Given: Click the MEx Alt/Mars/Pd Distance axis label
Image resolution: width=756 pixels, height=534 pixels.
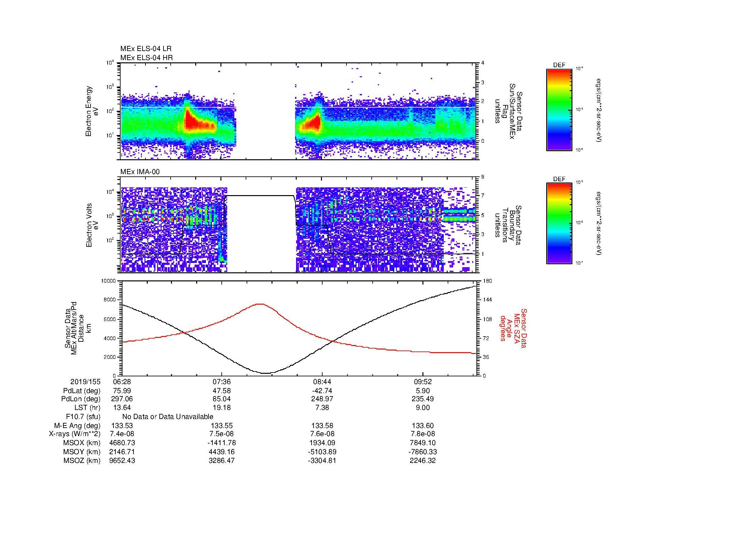Looking at the screenshot, I should [77, 328].
